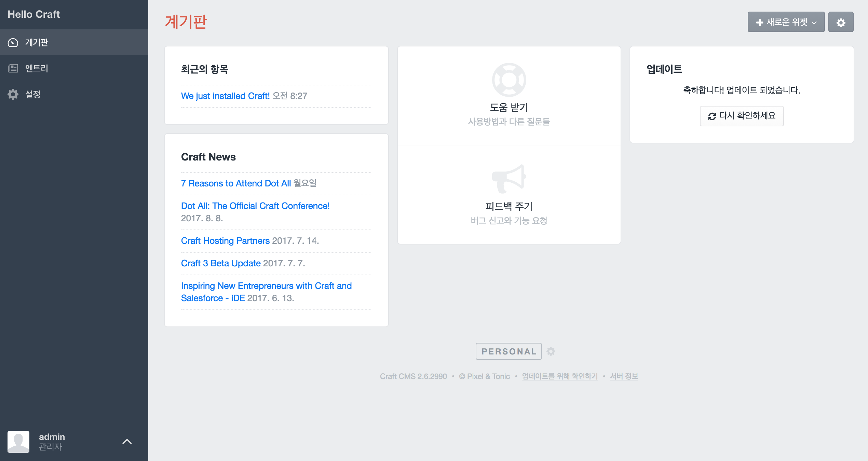Click the 업데이트를 위해 확인하기 footer link

(560, 376)
